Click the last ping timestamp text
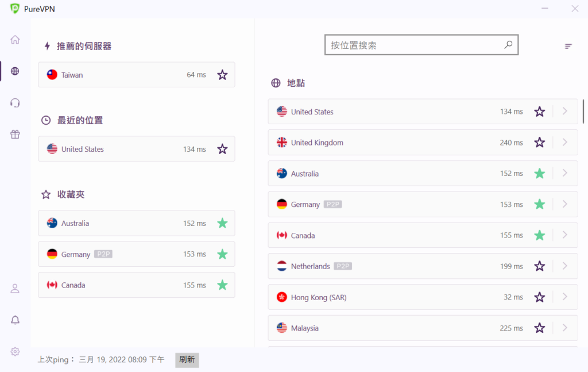 122,359
